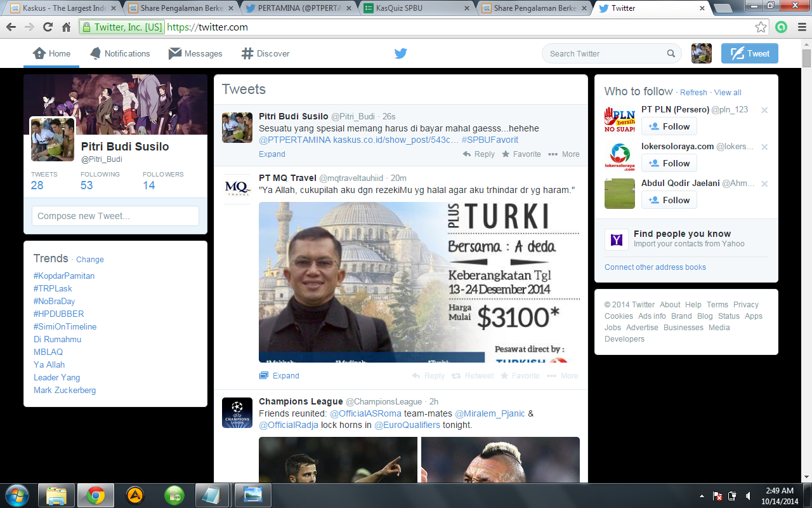Click the MQ Travel avatar logo
The height and width of the screenshot is (508, 812).
pyautogui.click(x=237, y=188)
